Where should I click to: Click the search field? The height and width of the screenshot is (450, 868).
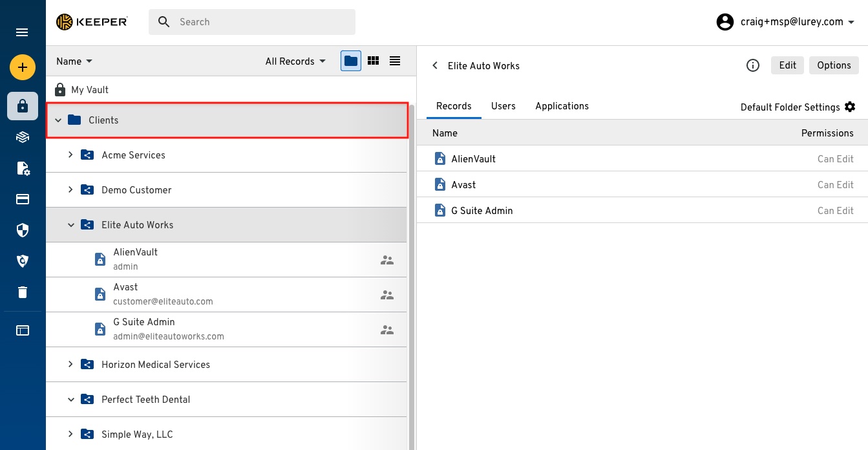[252, 22]
